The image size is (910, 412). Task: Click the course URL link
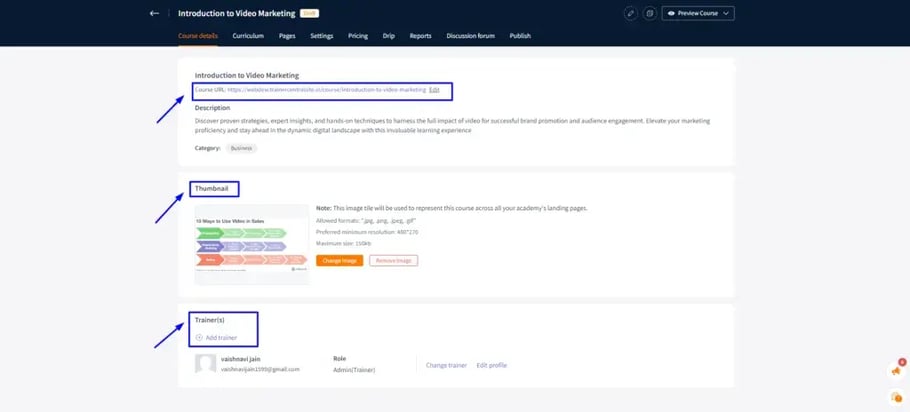pyautogui.click(x=327, y=90)
